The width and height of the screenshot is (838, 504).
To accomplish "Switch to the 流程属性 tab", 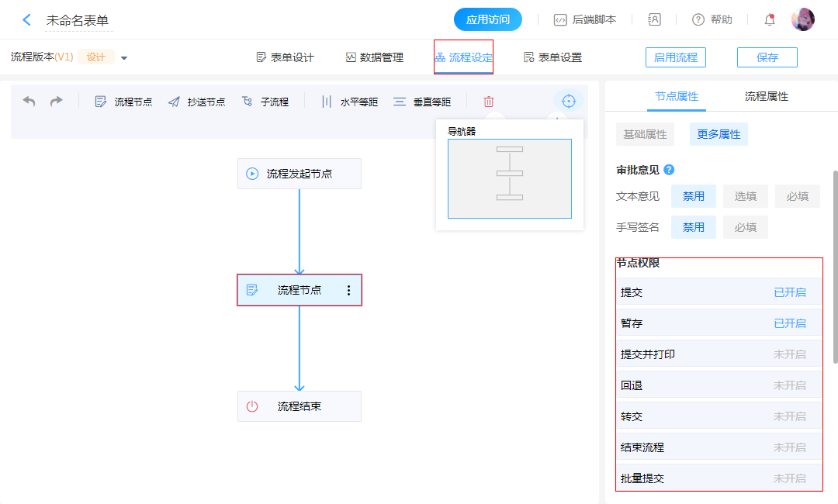I will coord(766,96).
